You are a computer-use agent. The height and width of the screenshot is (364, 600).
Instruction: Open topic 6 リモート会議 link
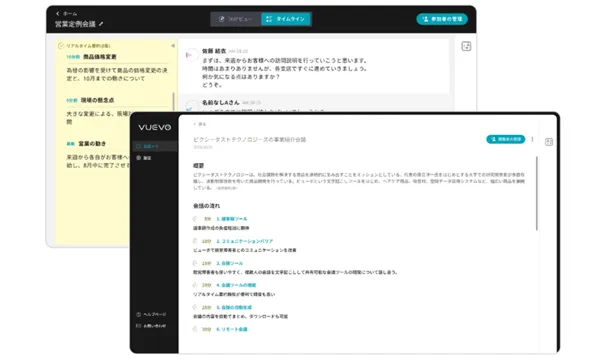pos(232,329)
